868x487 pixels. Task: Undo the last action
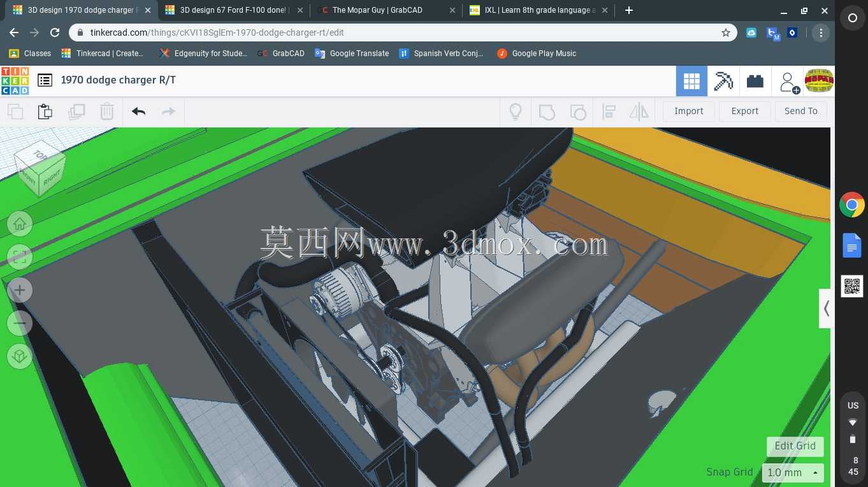(x=138, y=112)
